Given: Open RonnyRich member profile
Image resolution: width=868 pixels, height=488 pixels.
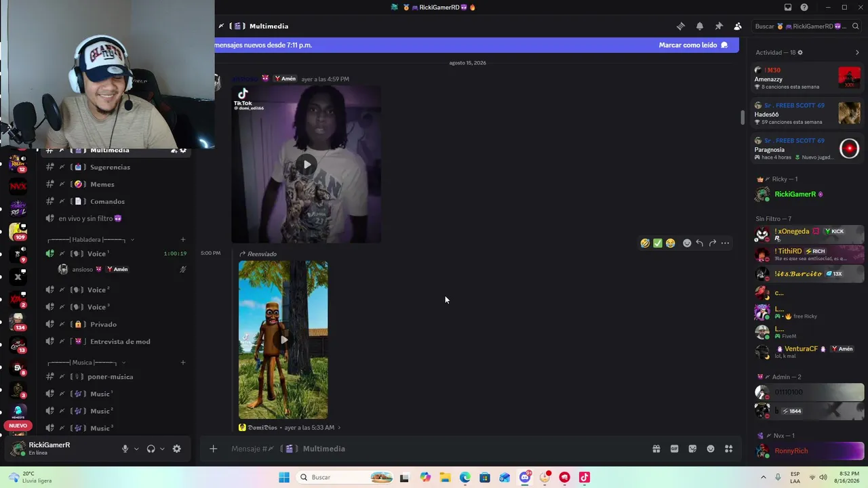Looking at the screenshot, I should coord(808,451).
